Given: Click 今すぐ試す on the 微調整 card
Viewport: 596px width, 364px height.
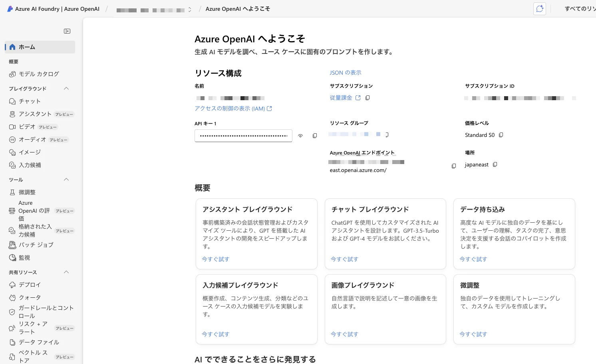Looking at the screenshot, I should (473, 334).
